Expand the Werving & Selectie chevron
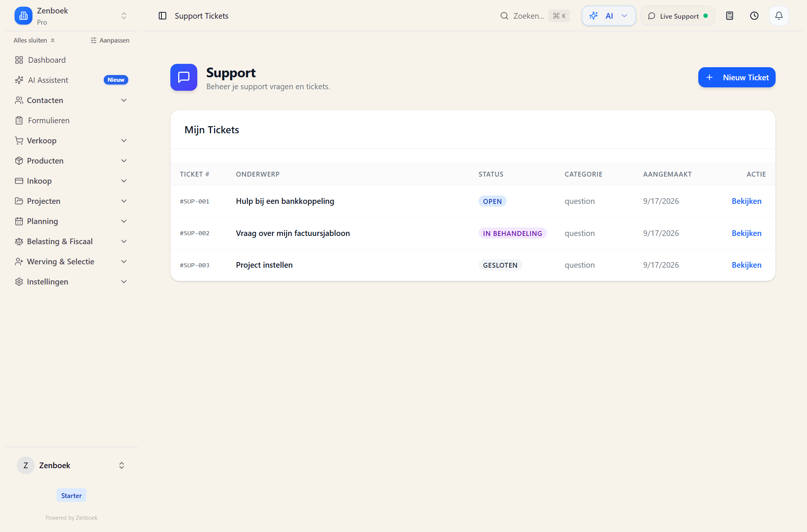Screen dimensions: 807x532 coord(124,262)
